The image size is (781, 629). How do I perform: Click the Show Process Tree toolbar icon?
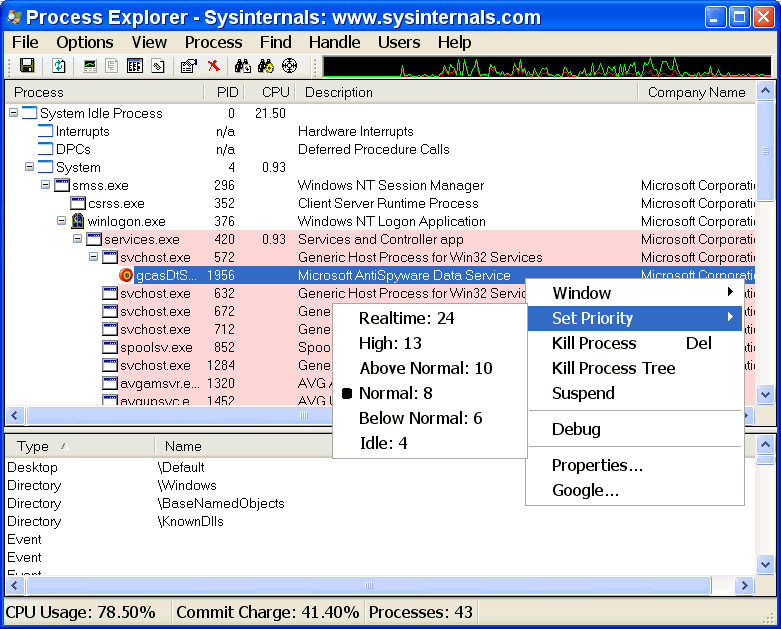coord(112,65)
